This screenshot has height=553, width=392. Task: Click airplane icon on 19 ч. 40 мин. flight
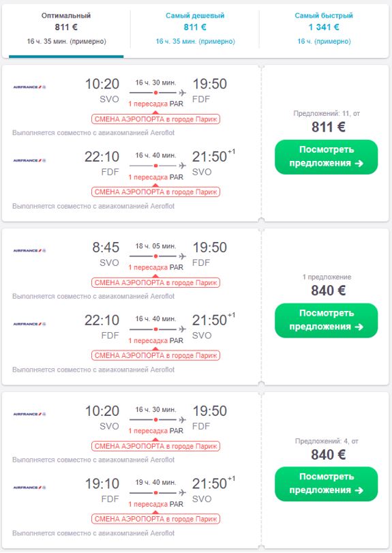[182, 492]
